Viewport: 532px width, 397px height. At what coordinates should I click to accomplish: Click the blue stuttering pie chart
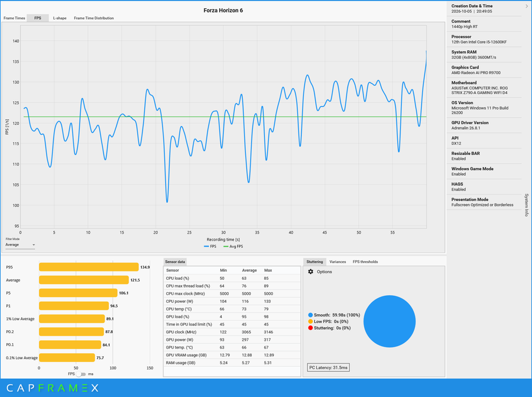[x=390, y=321]
